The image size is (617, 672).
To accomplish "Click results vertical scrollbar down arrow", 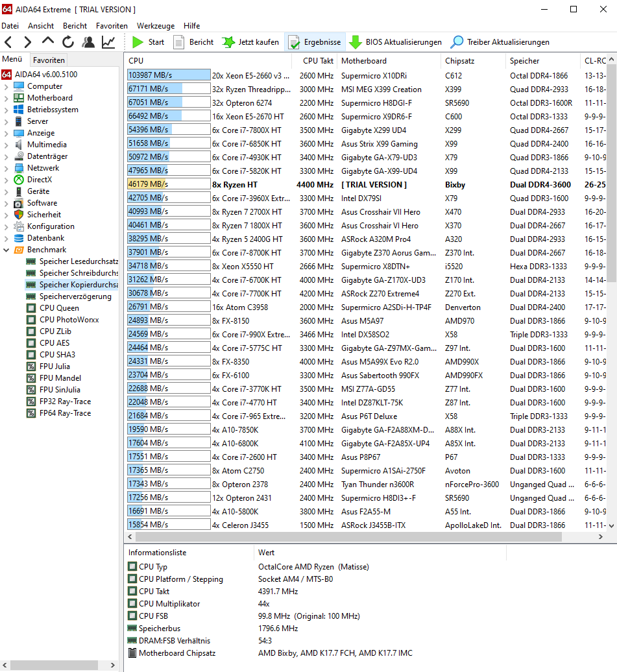I will point(611,526).
